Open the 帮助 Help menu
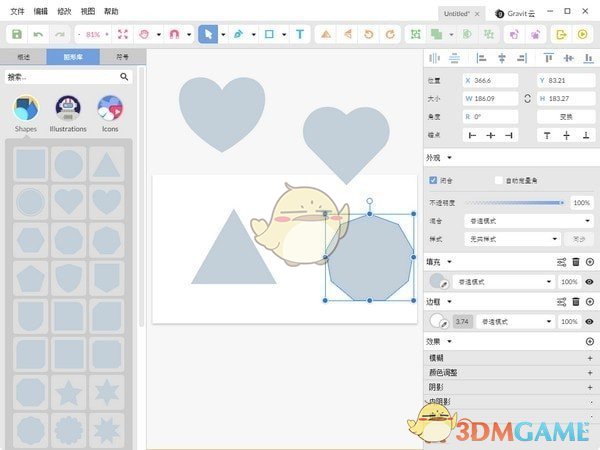Screen dimensions: 600x450 click(x=111, y=11)
